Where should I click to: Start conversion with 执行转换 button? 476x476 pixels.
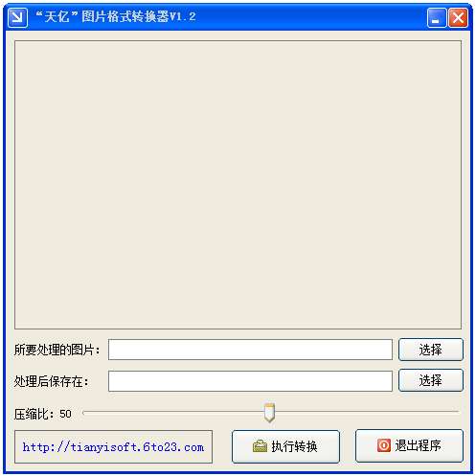point(285,446)
